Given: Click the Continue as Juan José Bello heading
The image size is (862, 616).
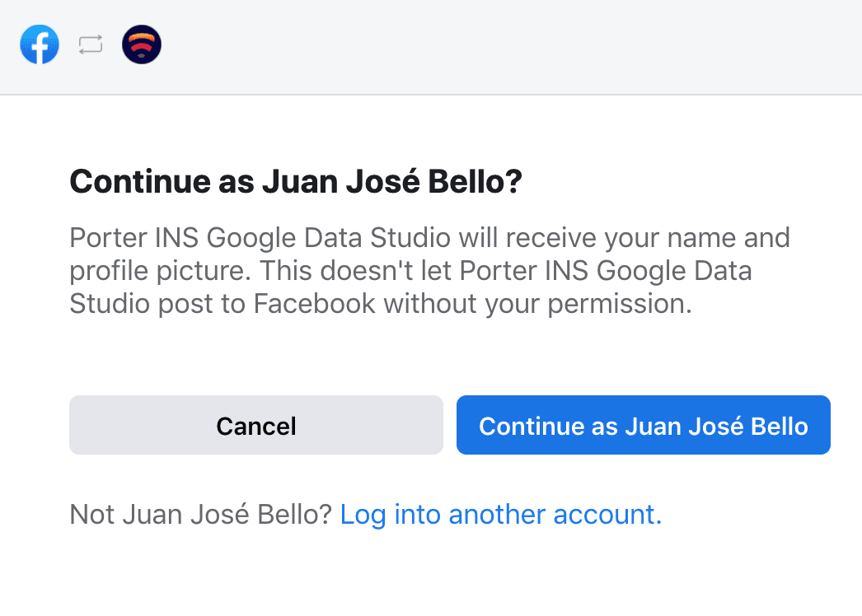Looking at the screenshot, I should tap(296, 182).
